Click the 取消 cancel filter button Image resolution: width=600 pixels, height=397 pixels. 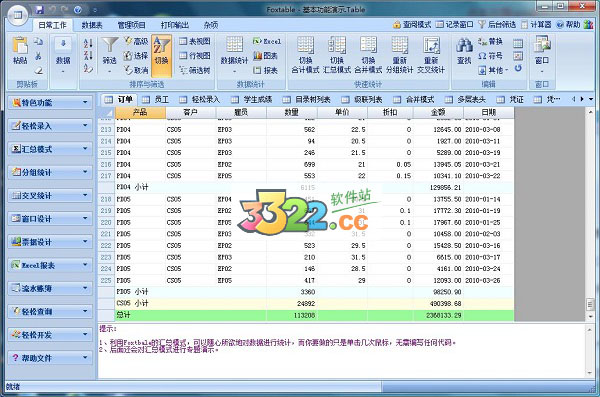tap(136, 70)
